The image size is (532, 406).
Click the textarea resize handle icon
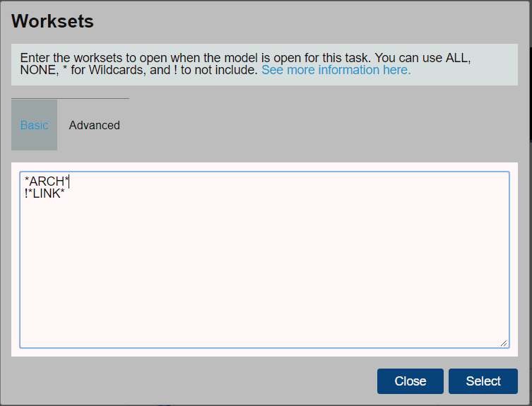504,343
